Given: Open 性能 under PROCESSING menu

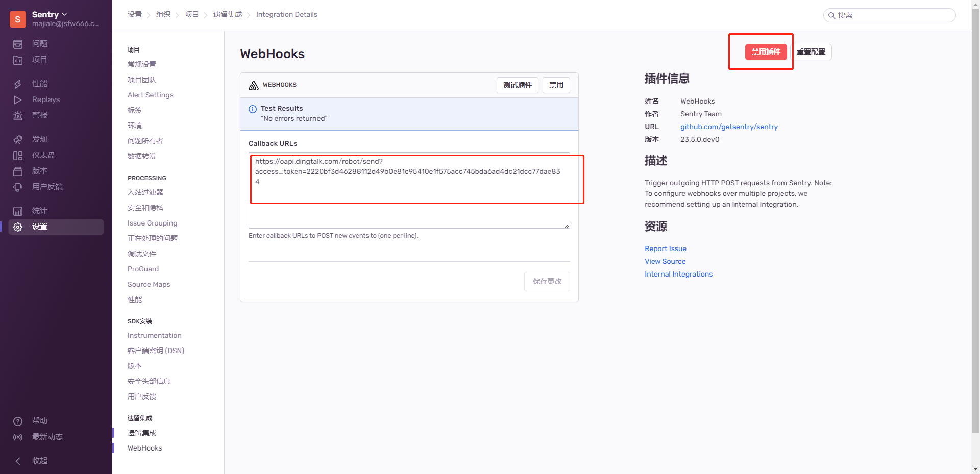Looking at the screenshot, I should (135, 300).
